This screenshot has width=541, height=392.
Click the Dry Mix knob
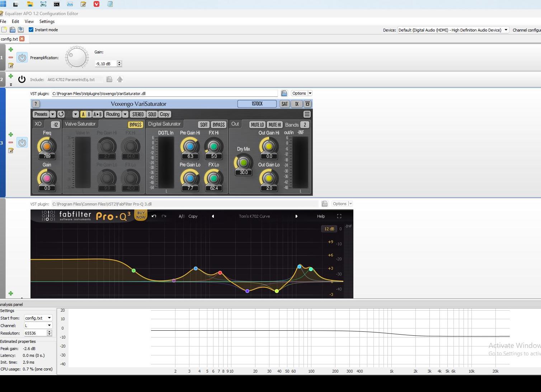pos(244,162)
